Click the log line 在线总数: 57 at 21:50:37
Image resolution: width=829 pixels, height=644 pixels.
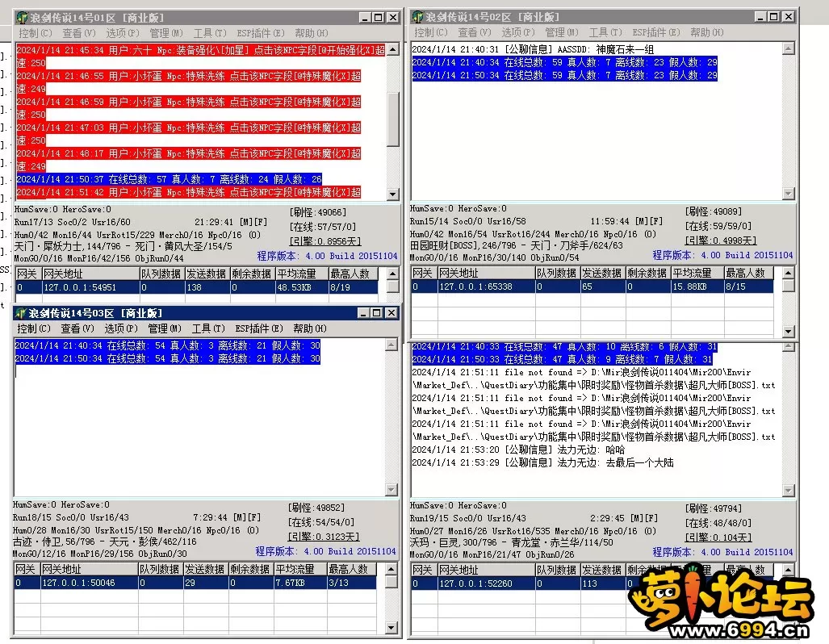coord(170,179)
